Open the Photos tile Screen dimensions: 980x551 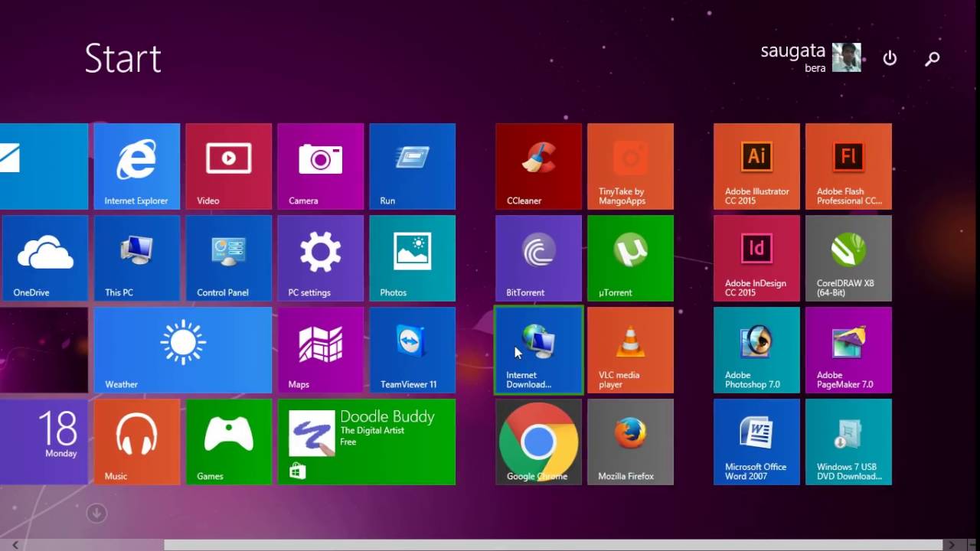coord(413,258)
